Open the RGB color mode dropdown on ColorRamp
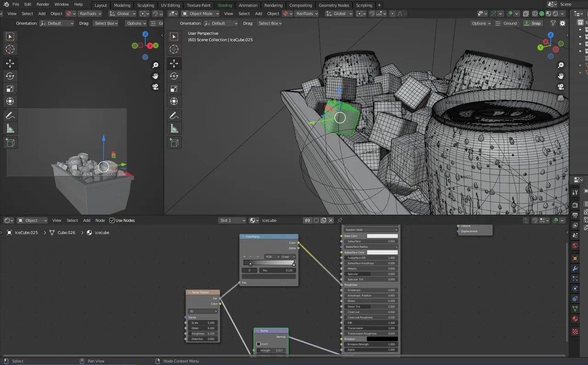 [272, 257]
